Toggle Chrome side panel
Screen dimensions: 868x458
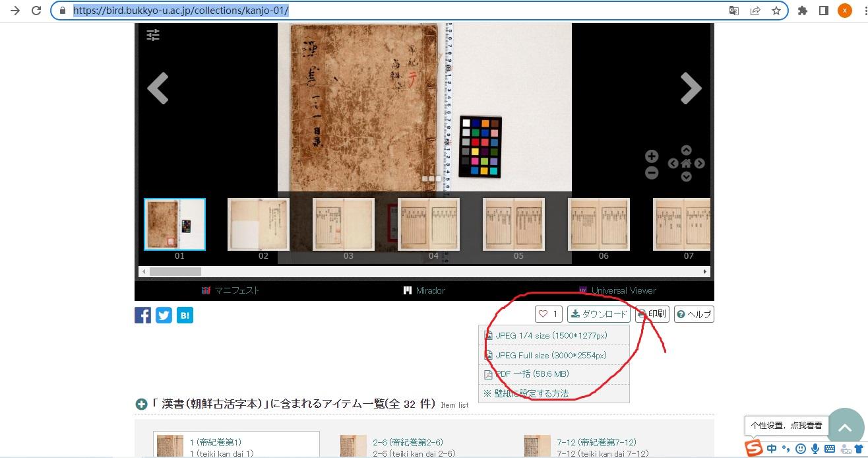pos(823,11)
